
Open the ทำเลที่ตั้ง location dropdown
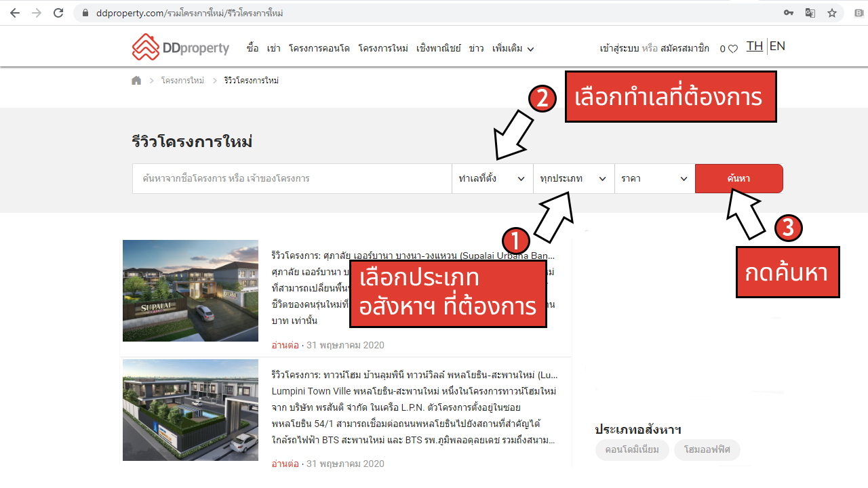pyautogui.click(x=492, y=178)
